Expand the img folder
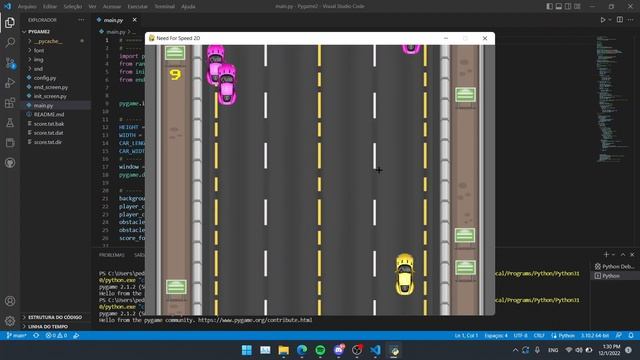 (x=38, y=60)
